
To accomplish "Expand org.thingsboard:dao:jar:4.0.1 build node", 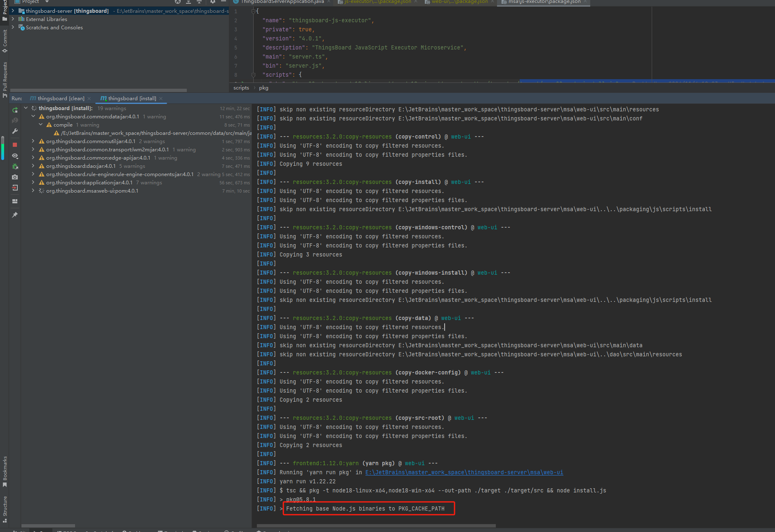I will [33, 166].
